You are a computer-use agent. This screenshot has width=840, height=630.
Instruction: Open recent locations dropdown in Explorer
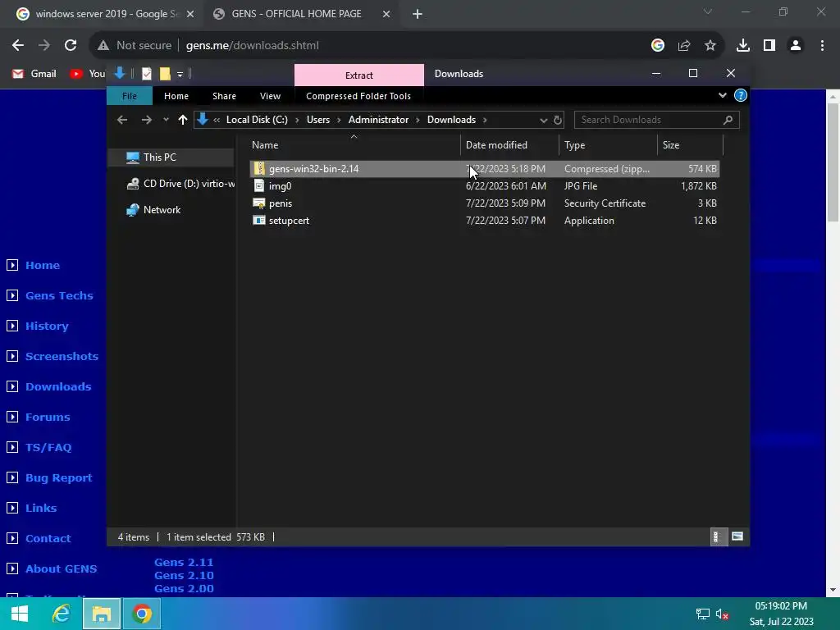(x=166, y=120)
